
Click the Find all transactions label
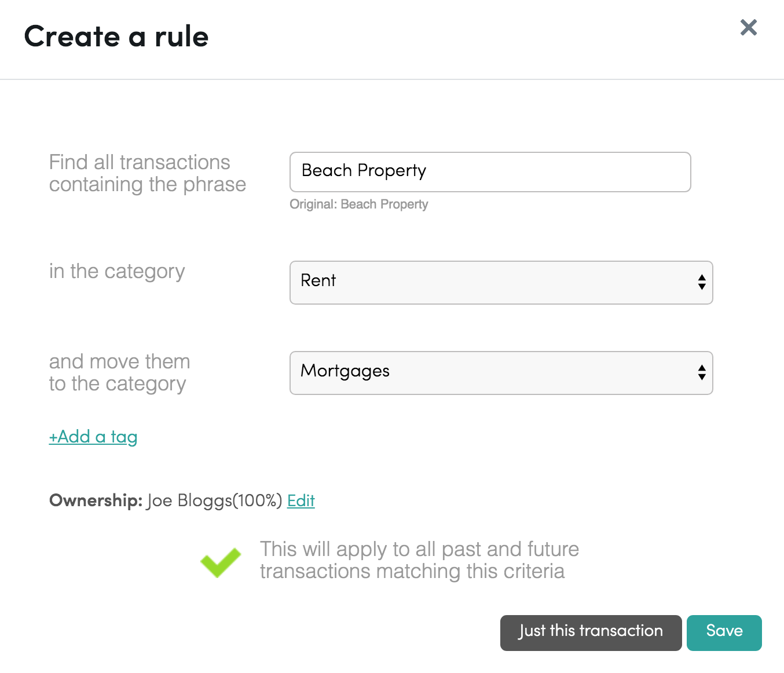[148, 173]
